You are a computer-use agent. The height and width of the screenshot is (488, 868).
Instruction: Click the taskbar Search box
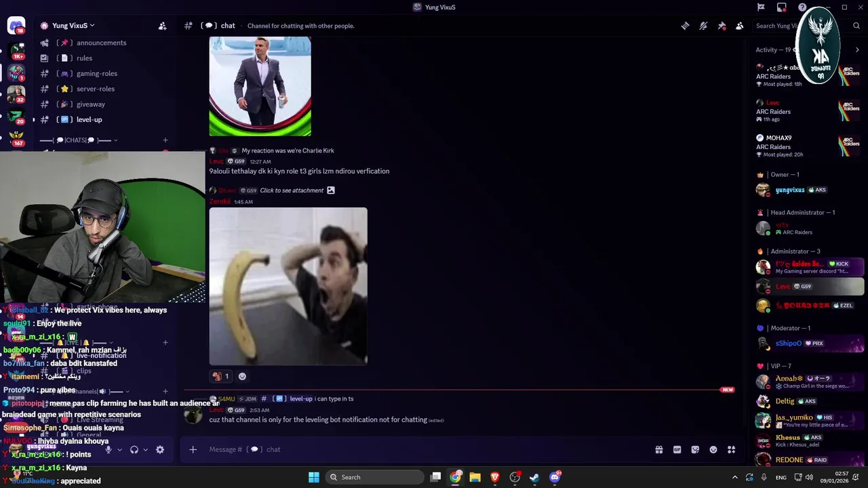[374, 477]
